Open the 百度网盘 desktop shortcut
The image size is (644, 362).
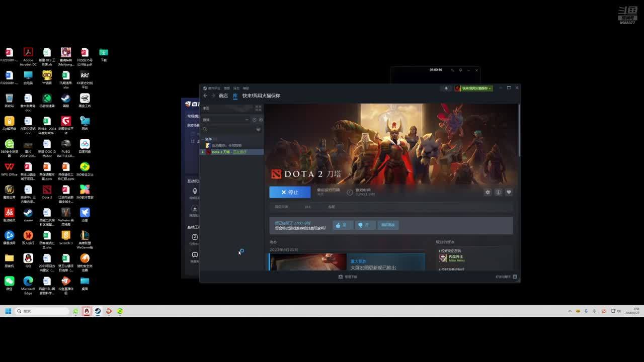(x=85, y=146)
